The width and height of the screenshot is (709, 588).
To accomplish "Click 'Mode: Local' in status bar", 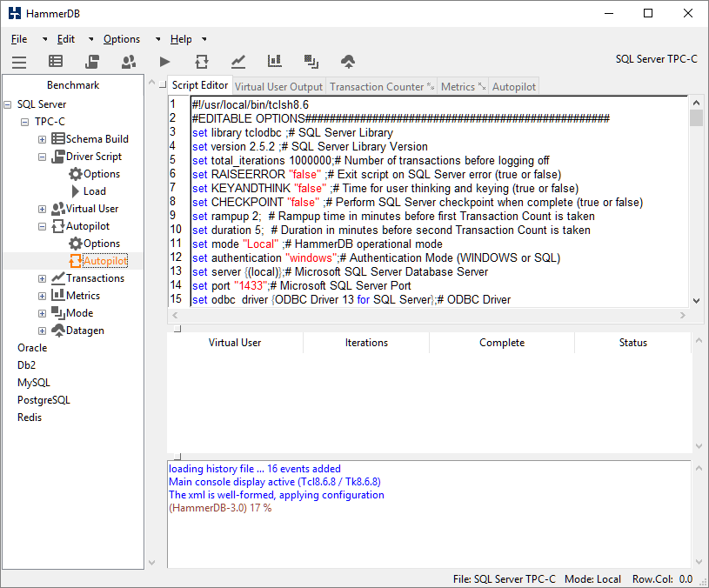I will point(592,579).
